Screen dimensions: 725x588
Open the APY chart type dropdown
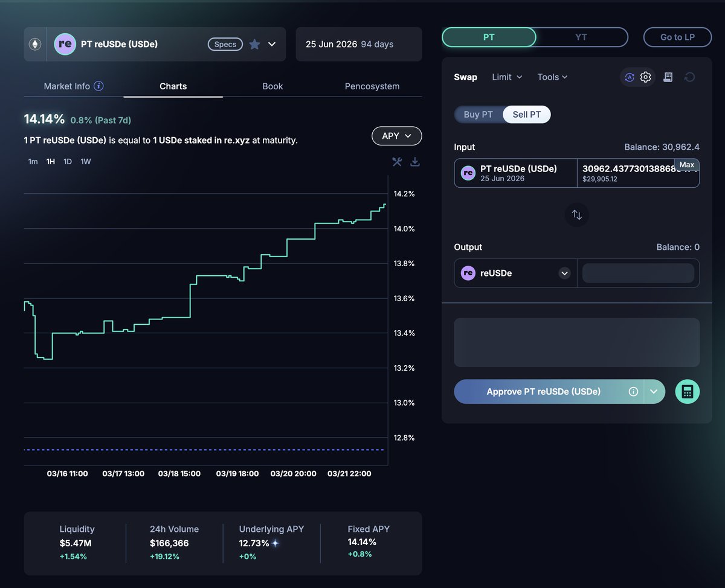397,136
